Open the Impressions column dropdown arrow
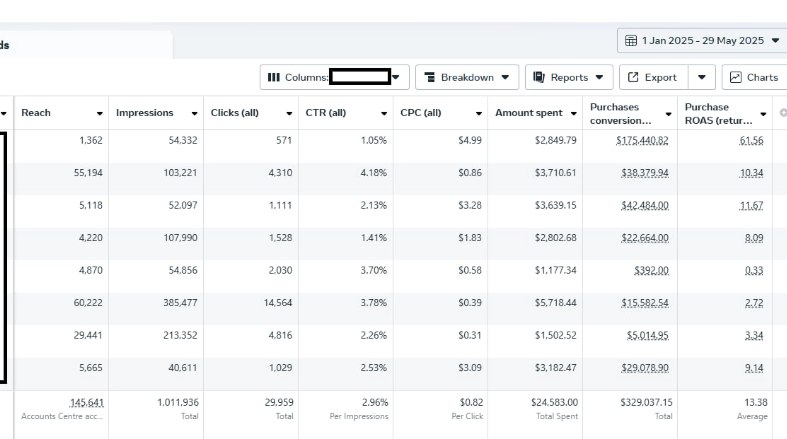Screen dimensions: 787x439 tap(194, 114)
